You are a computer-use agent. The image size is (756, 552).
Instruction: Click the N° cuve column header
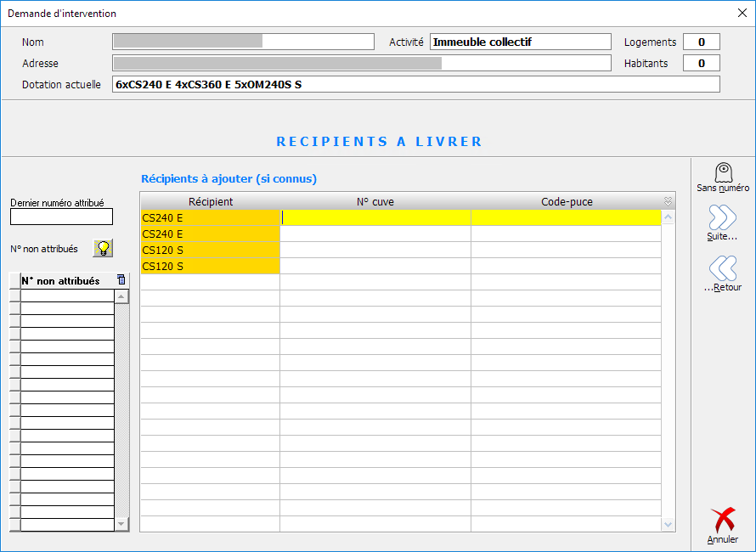[375, 202]
